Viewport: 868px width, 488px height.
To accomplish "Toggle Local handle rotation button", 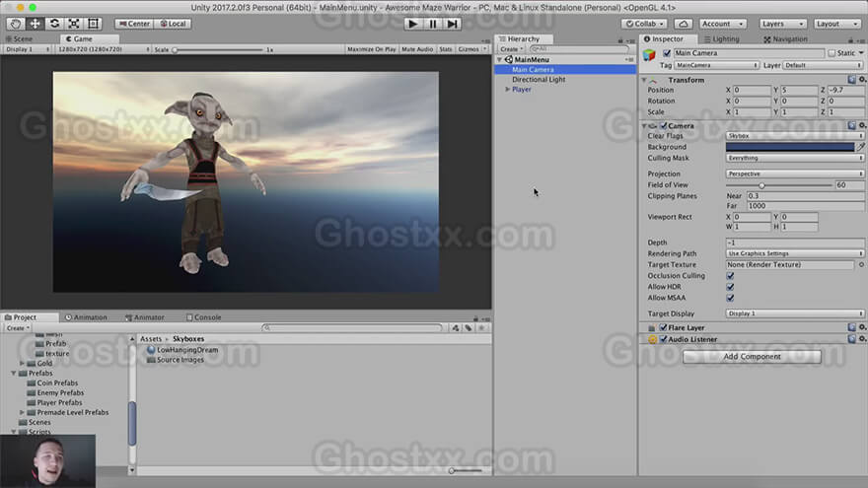I will [173, 24].
